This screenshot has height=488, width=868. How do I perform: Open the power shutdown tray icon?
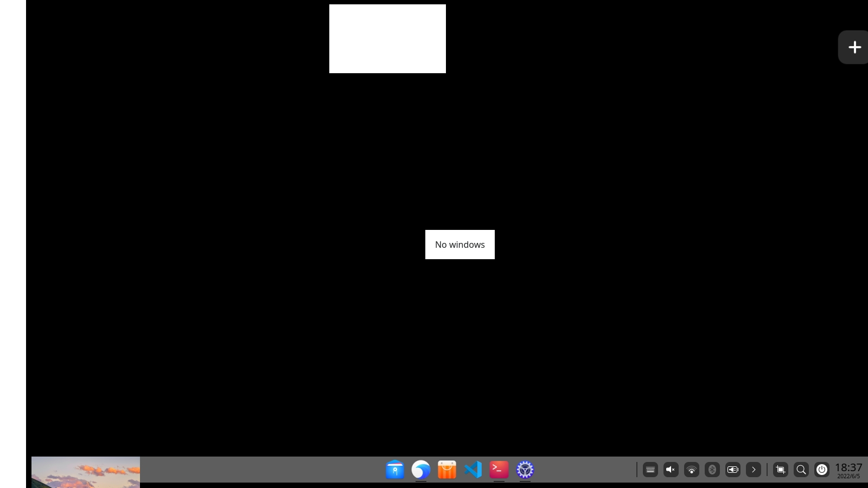click(822, 470)
